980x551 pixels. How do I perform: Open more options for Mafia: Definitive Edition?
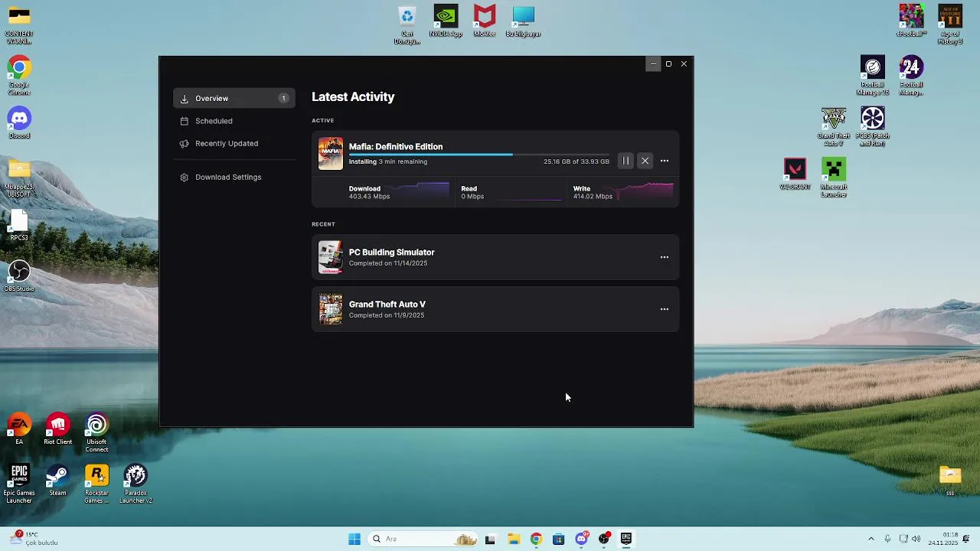664,161
